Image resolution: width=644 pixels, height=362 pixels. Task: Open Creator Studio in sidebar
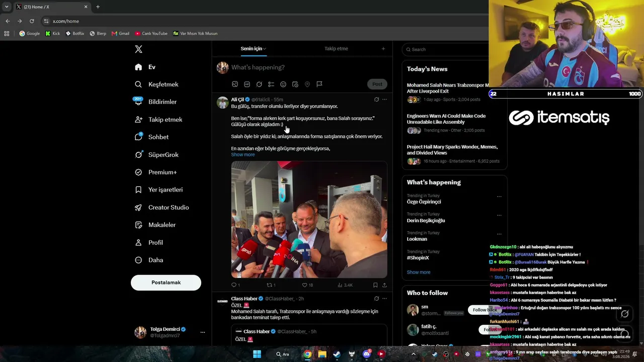(162, 207)
